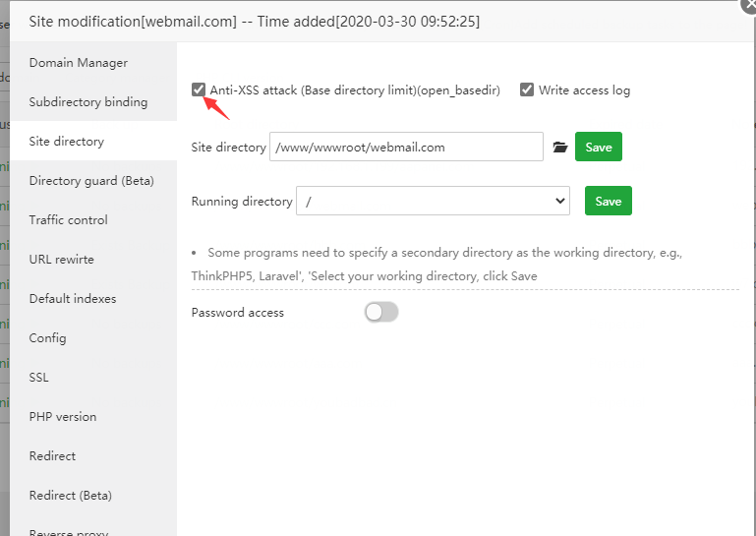Viewport: 756px width, 536px height.
Task: Open the PHP version tab
Action: click(x=63, y=417)
